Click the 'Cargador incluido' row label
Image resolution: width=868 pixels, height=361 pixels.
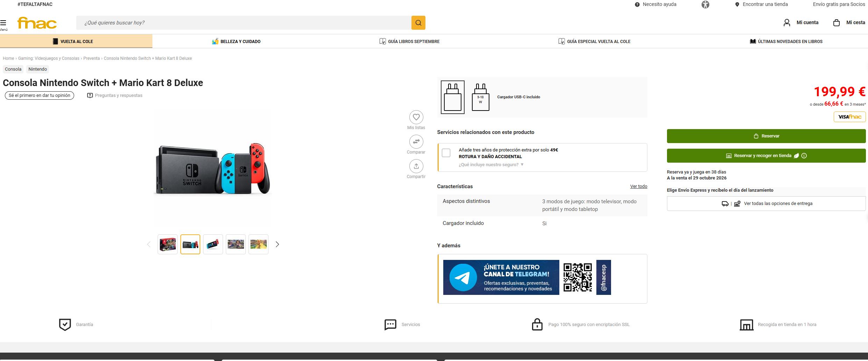pos(463,223)
